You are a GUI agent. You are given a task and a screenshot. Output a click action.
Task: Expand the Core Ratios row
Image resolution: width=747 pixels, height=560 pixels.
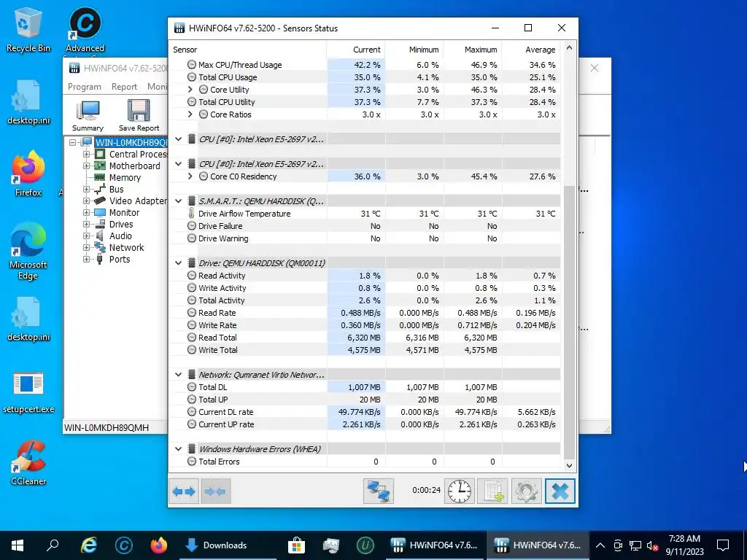190,114
